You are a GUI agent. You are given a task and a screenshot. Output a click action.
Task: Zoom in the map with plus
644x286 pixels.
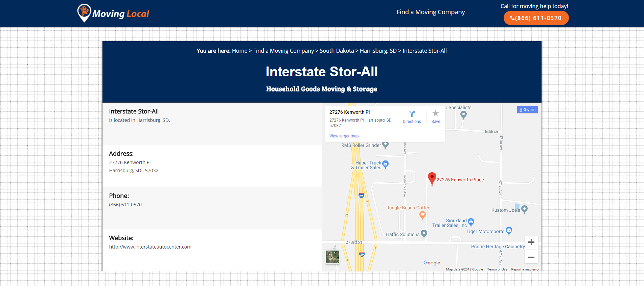point(531,242)
